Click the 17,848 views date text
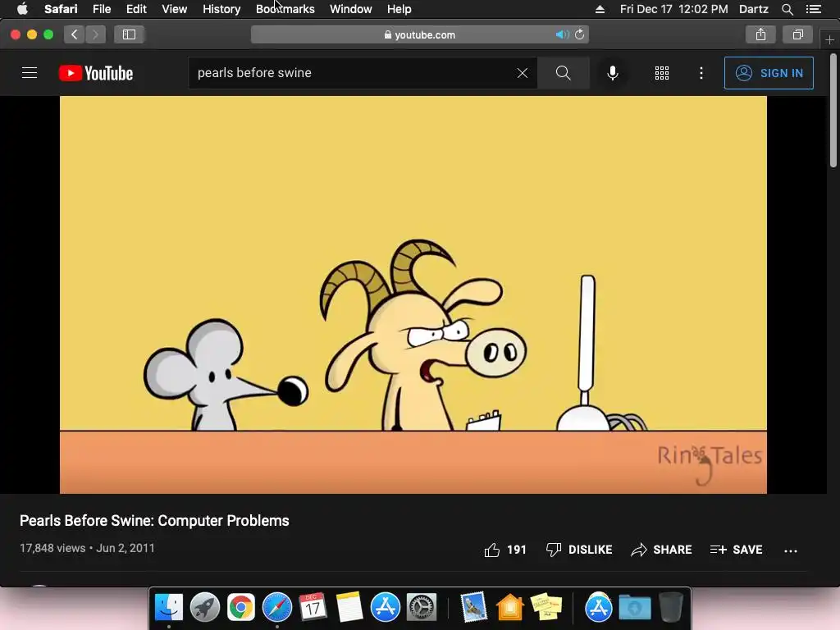 [x=87, y=548]
